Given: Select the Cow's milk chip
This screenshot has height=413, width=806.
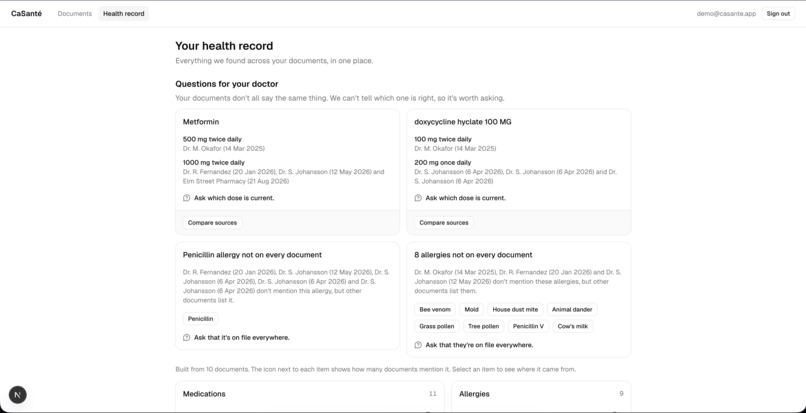Looking at the screenshot, I should point(573,326).
